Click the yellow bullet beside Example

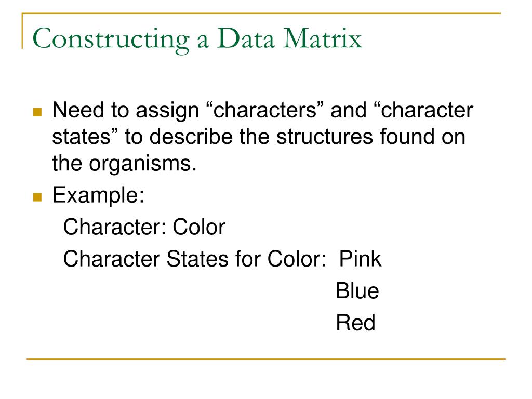point(37,197)
